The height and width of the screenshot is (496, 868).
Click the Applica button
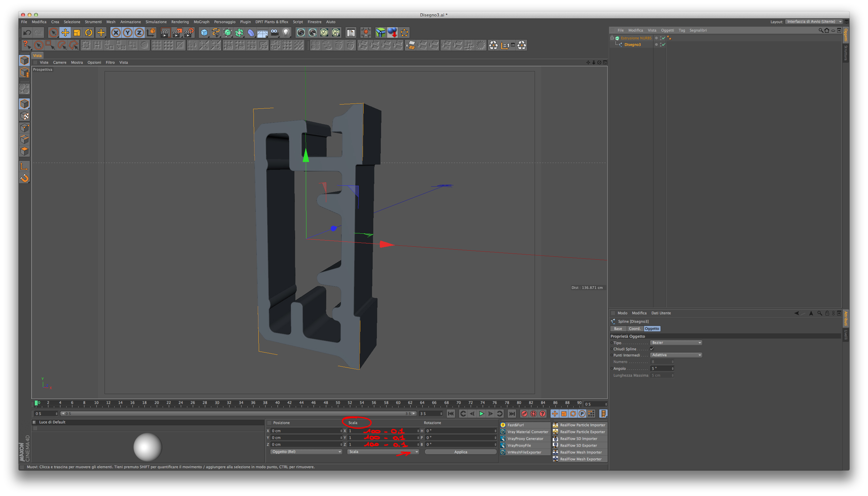coord(460,452)
